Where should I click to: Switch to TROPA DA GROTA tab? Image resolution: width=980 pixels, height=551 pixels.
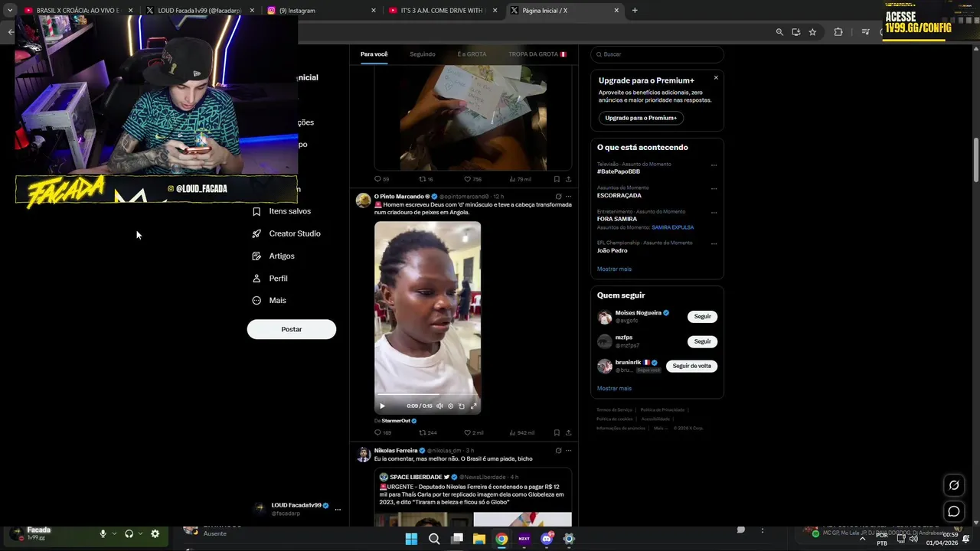click(x=537, y=54)
